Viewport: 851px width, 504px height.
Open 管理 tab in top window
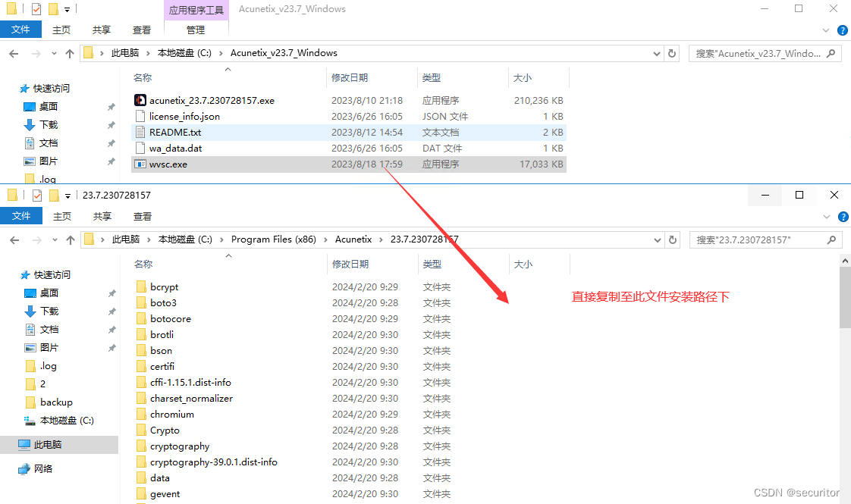[196, 30]
